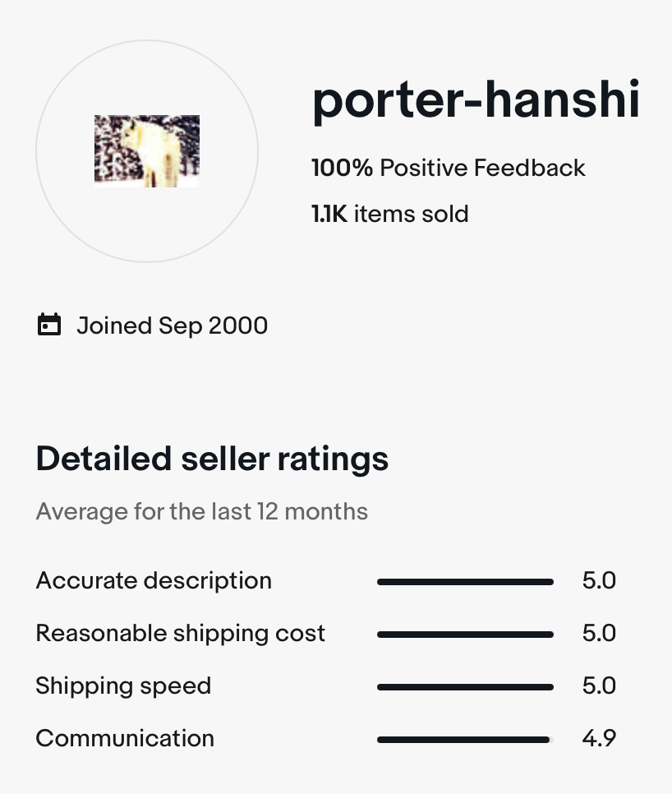Click the 5.0 Shipping speed score
The image size is (672, 794).
click(599, 686)
